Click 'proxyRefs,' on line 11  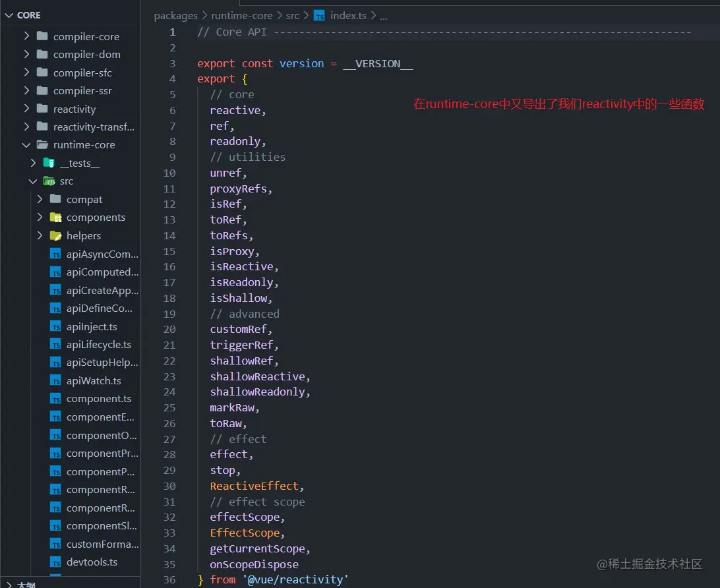pyautogui.click(x=241, y=189)
